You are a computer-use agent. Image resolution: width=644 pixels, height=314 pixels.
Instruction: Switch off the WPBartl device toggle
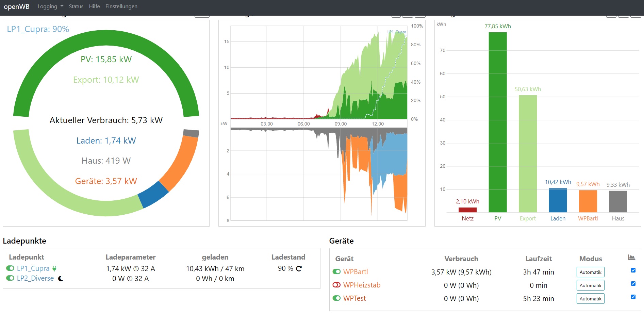(336, 271)
